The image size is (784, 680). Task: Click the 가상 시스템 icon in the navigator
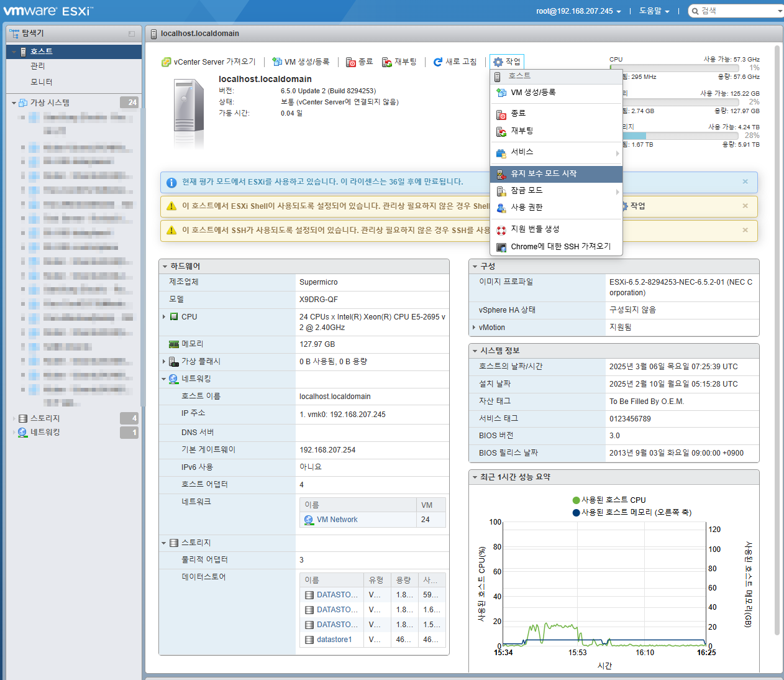pyautogui.click(x=23, y=103)
